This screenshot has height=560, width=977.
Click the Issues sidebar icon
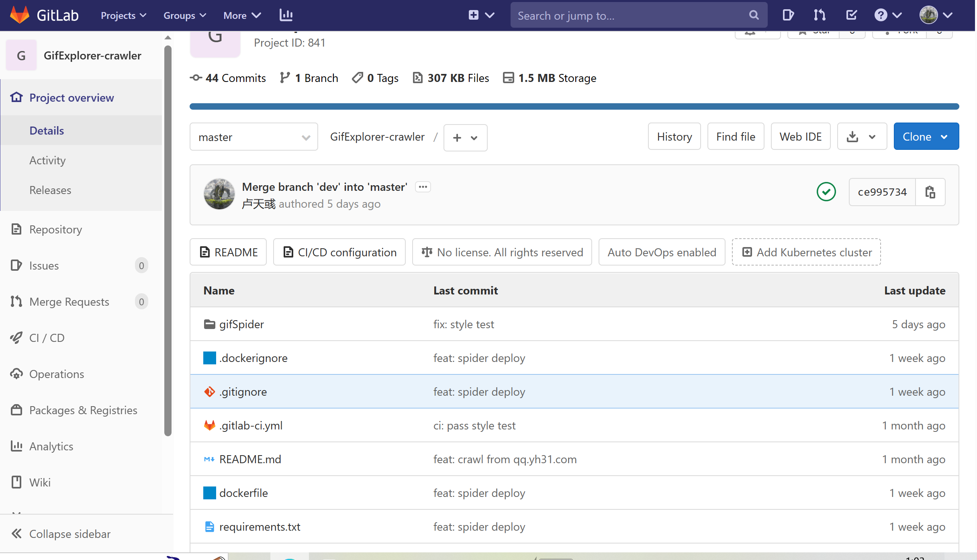pos(16,265)
